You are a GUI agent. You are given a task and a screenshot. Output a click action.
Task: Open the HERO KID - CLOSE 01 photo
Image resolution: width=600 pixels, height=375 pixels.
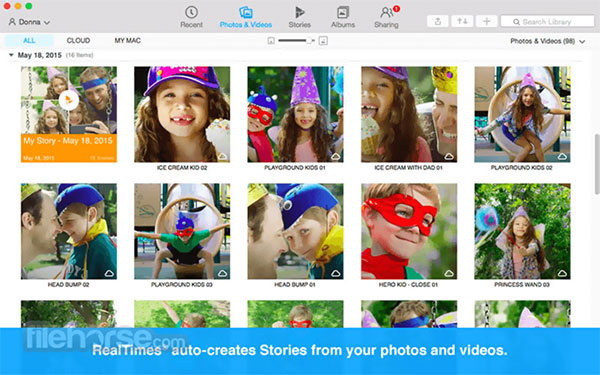pos(409,231)
